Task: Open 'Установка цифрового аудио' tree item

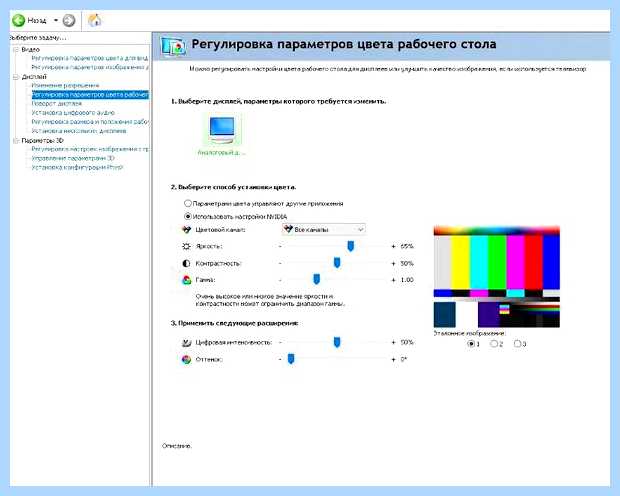Action: [x=73, y=113]
